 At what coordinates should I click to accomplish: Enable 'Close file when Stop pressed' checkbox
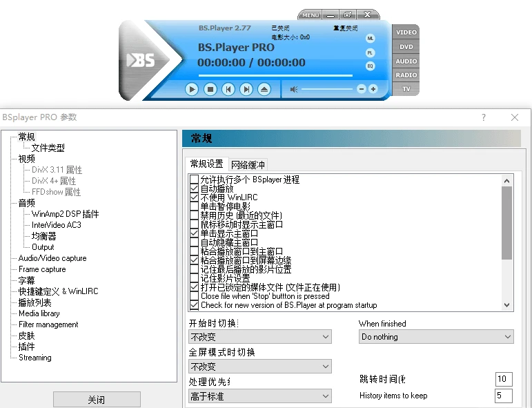pos(194,296)
